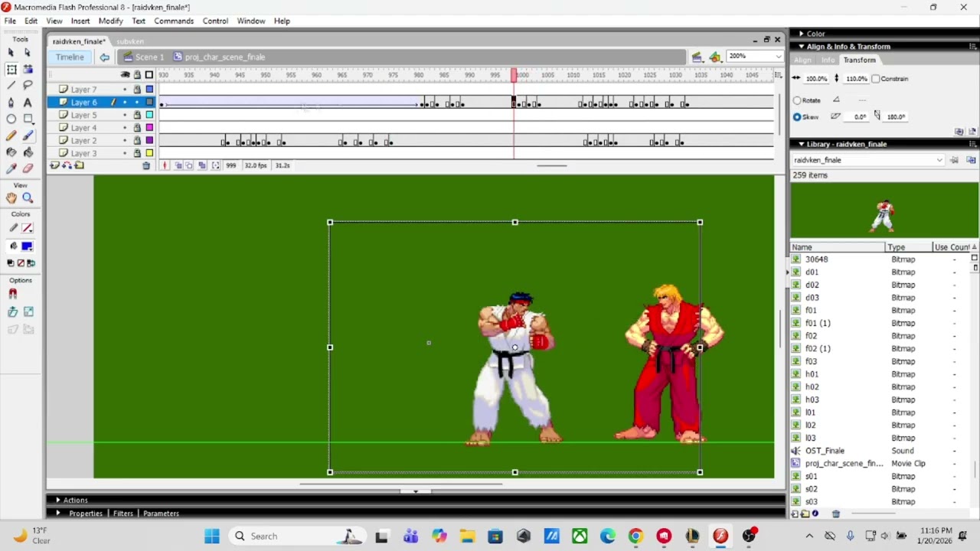Screen dimensions: 980x551
Task: Switch to the Info tab
Action: click(x=828, y=60)
